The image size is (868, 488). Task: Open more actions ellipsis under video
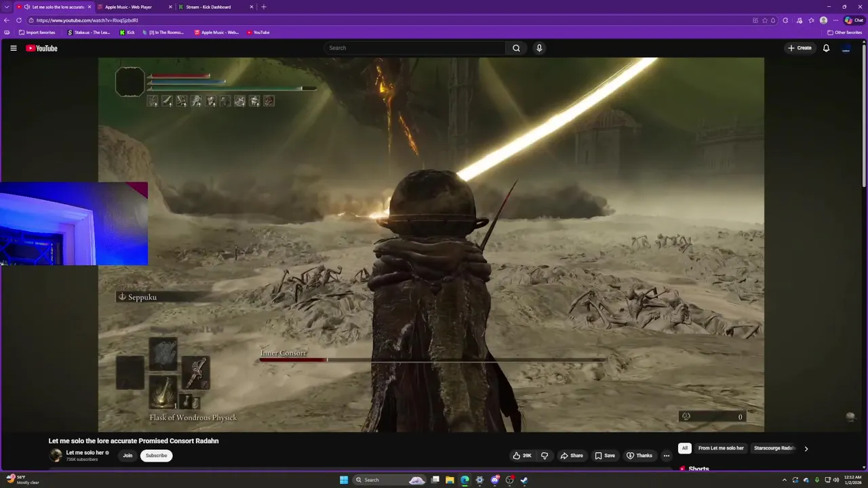(x=666, y=455)
